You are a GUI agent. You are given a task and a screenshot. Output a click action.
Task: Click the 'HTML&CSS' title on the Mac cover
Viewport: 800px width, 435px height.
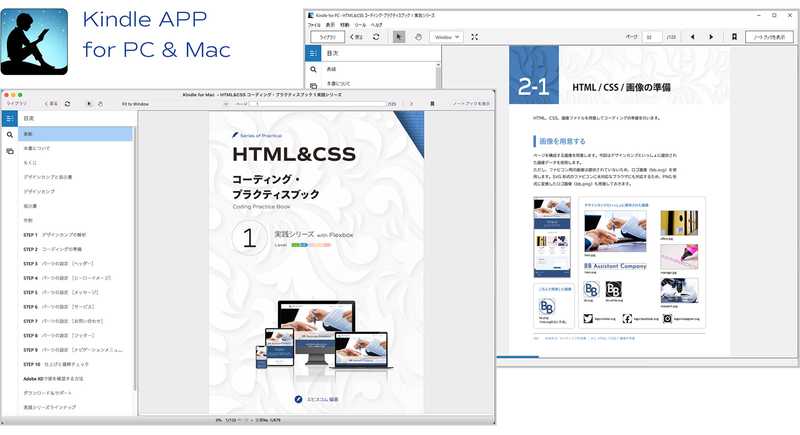(294, 154)
